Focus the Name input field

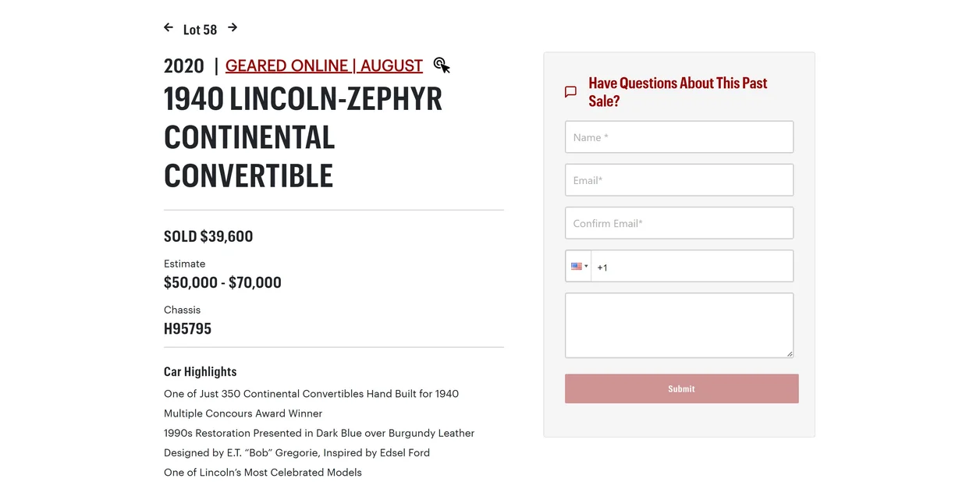[679, 137]
